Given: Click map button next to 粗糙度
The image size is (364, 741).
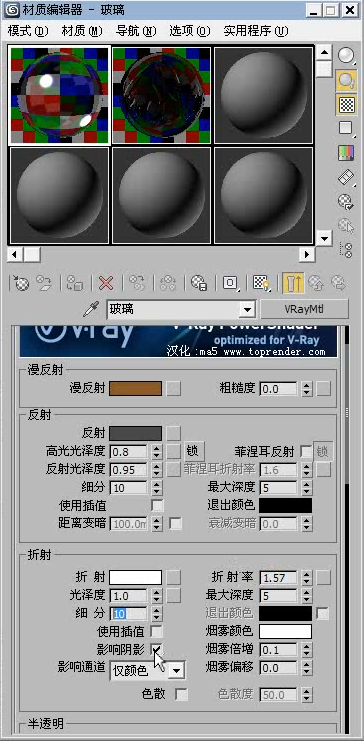Looking at the screenshot, I should (324, 389).
